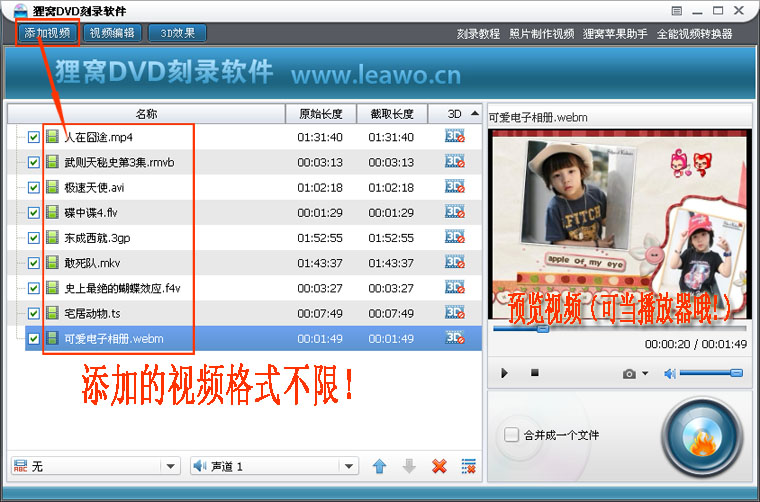
Task: Uncheck the 东成西就.3gp checkbox
Action: pos(33,238)
